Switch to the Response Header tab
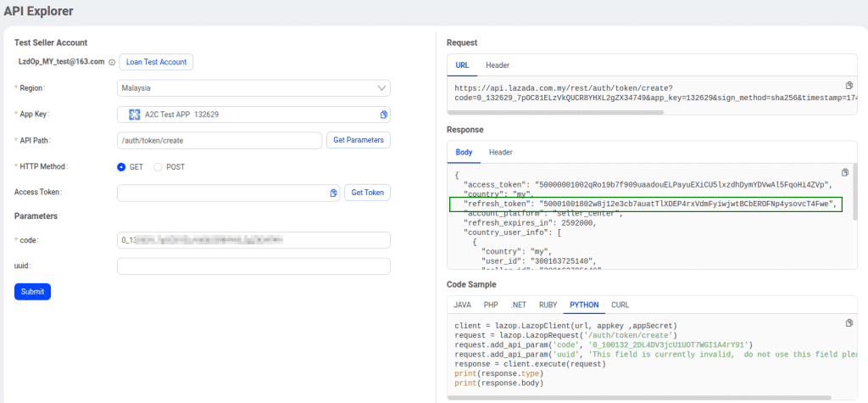868x403 pixels. point(500,152)
